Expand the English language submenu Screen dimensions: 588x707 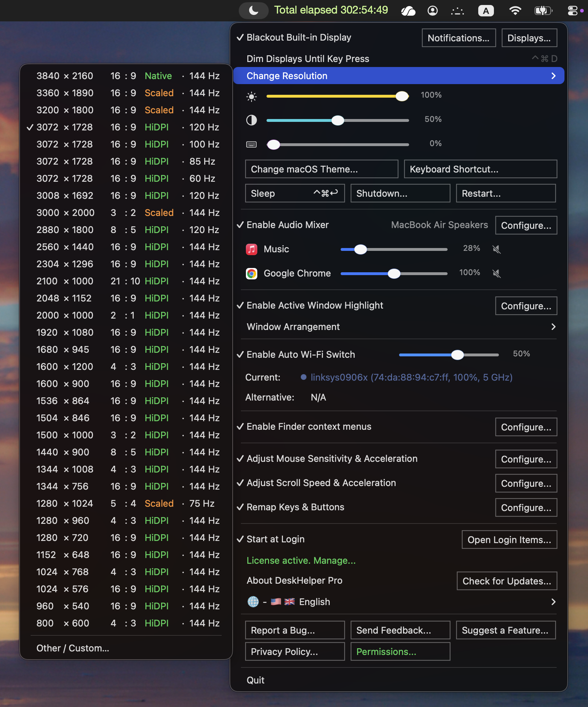point(399,602)
